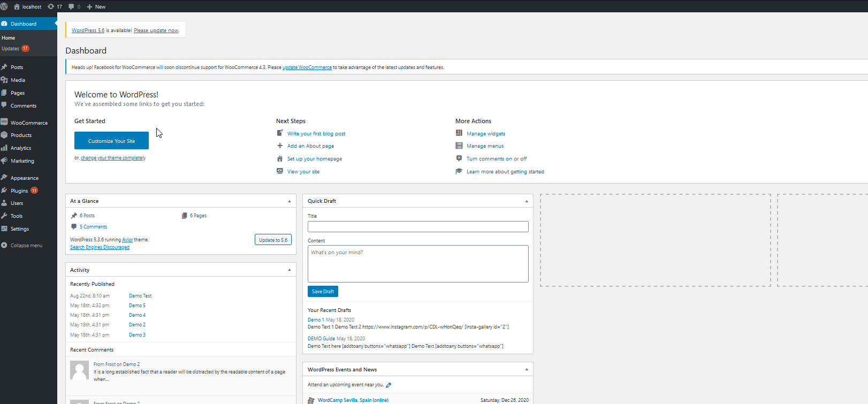Image resolution: width=868 pixels, height=404 pixels.
Task: Open the WooCommerce menu item
Action: pos(29,123)
